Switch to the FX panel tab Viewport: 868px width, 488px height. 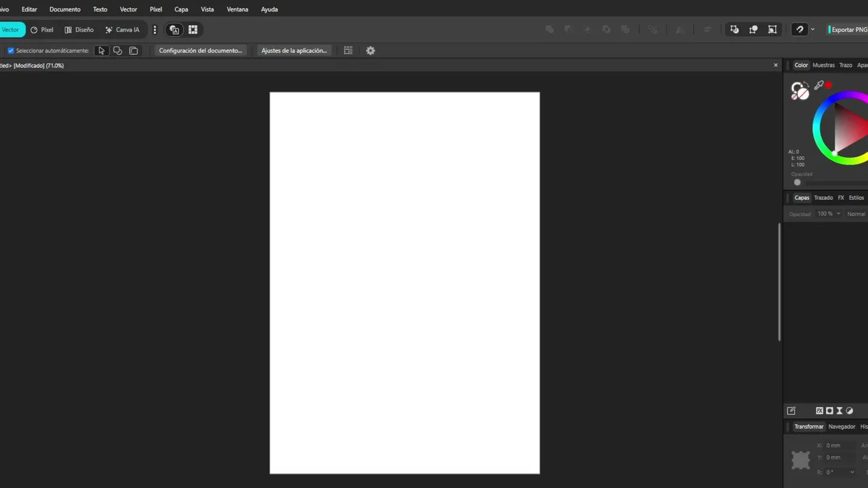[x=841, y=198]
